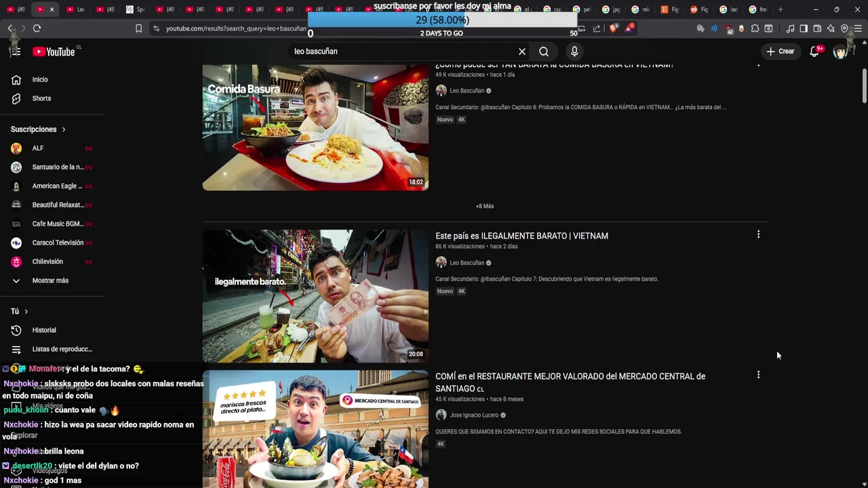Switch to the Spo browser tab
The width and height of the screenshot is (868, 488).
[x=136, y=9]
